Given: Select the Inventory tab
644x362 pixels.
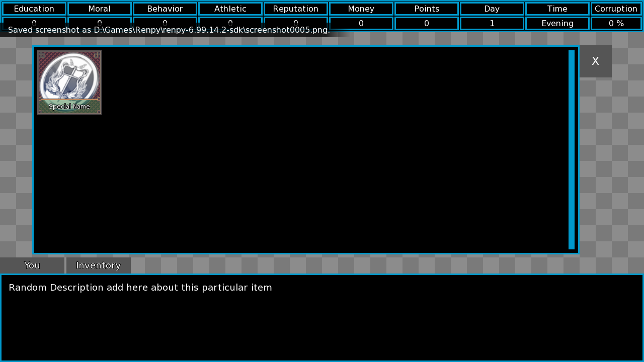Looking at the screenshot, I should [x=98, y=265].
